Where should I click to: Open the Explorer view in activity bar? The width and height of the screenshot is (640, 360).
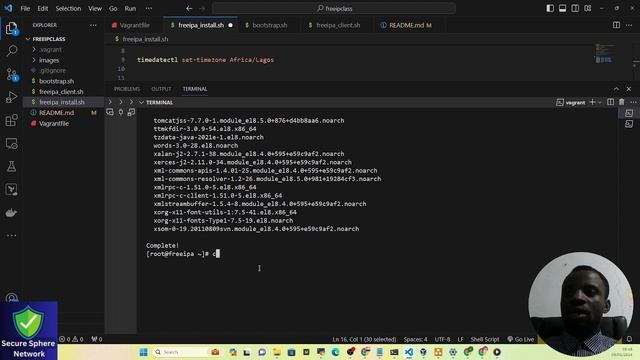[11, 28]
